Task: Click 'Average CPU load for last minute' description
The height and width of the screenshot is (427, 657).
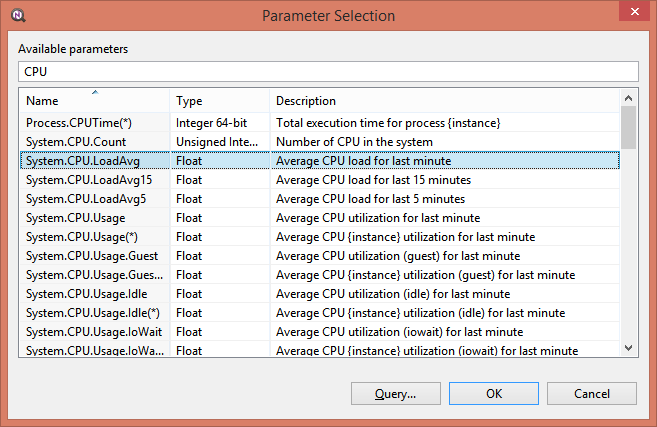Action: click(363, 161)
